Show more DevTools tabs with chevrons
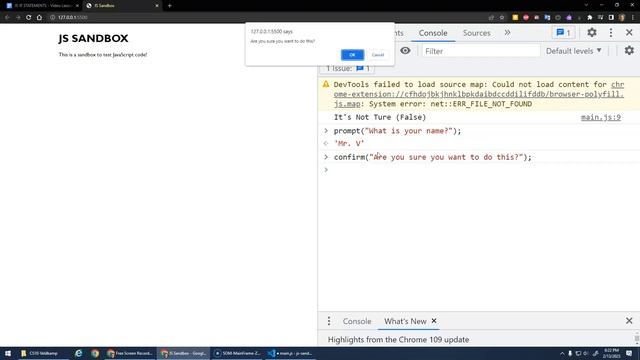 point(507,33)
